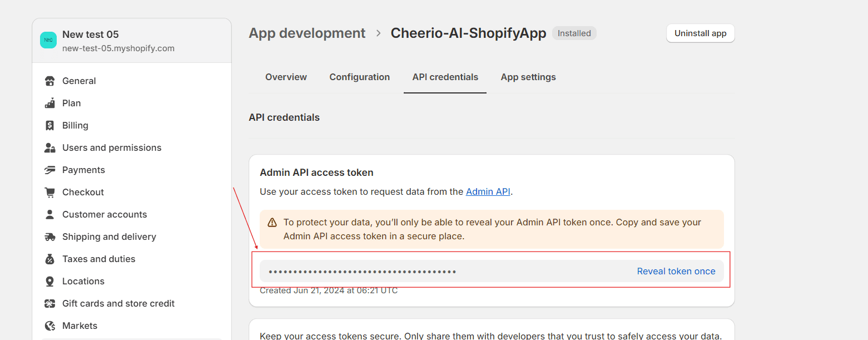Image resolution: width=868 pixels, height=340 pixels.
Task: Click the Shipping and delivery truck icon
Action: [50, 236]
